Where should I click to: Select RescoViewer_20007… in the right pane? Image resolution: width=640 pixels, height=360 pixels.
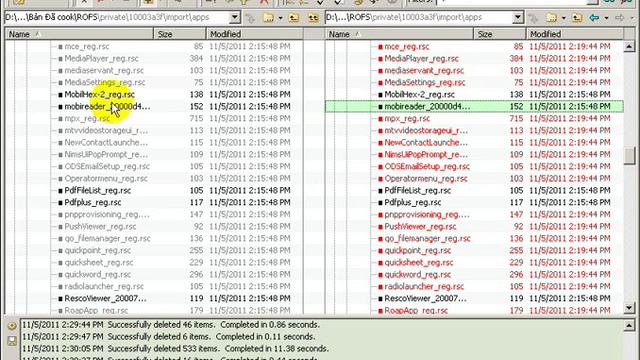pos(425,298)
